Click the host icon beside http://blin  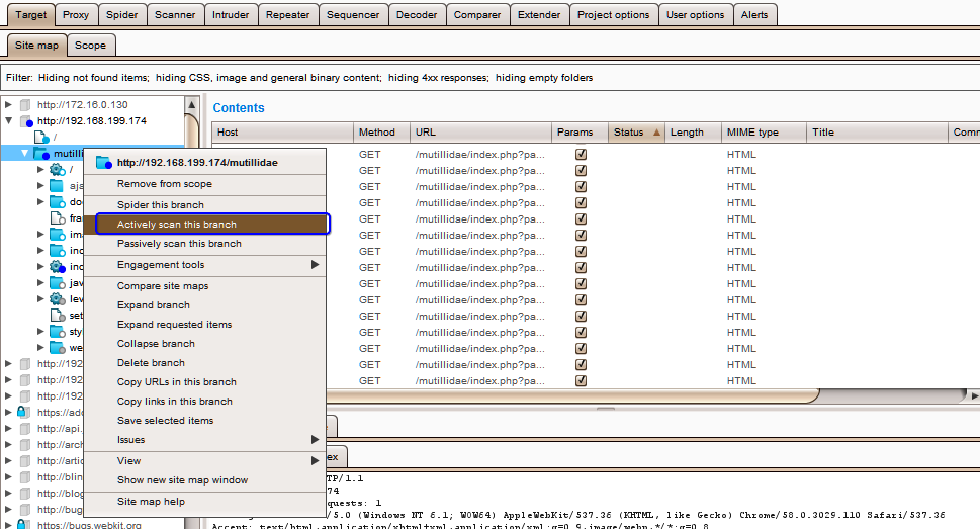tap(25, 477)
